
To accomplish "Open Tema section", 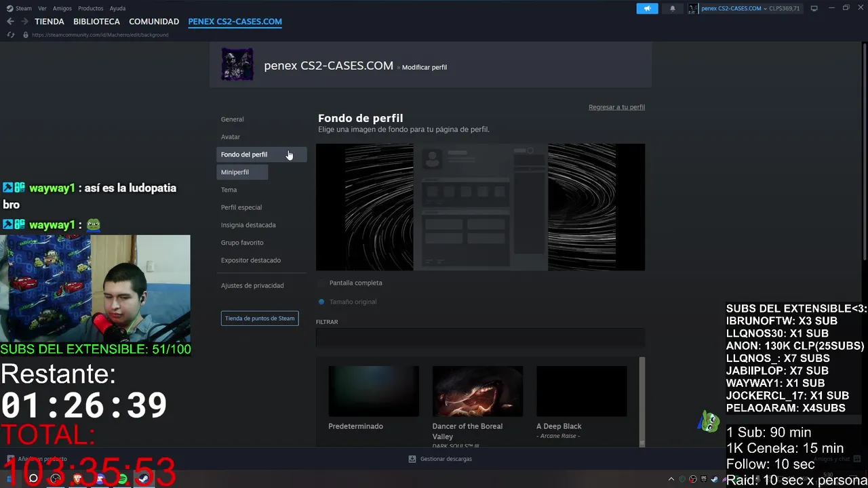I will click(229, 190).
